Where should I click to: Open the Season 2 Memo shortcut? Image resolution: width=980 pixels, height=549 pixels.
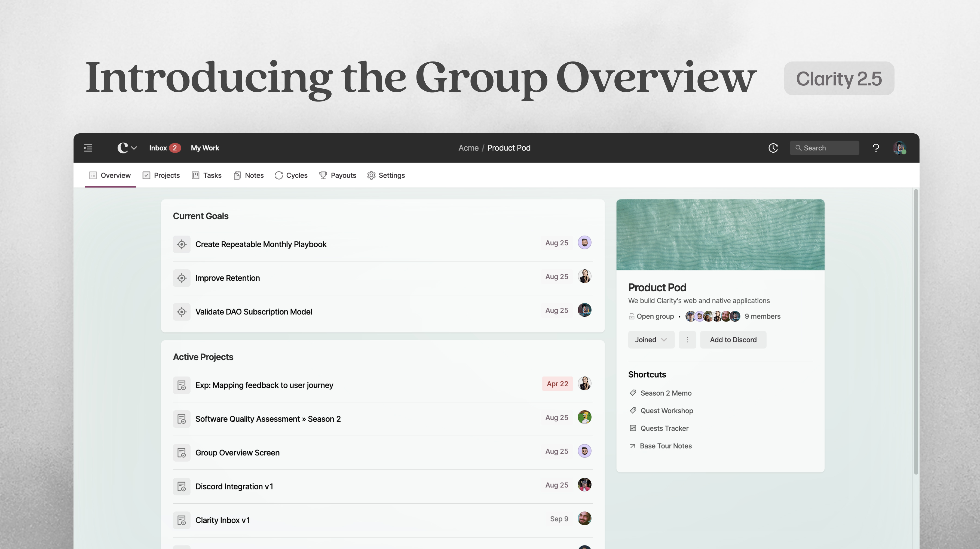point(665,393)
